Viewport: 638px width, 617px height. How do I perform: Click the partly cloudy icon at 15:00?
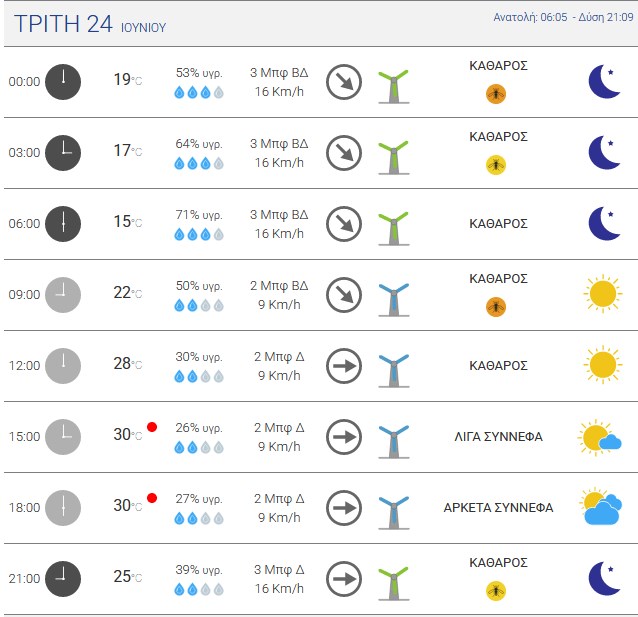coord(599,437)
